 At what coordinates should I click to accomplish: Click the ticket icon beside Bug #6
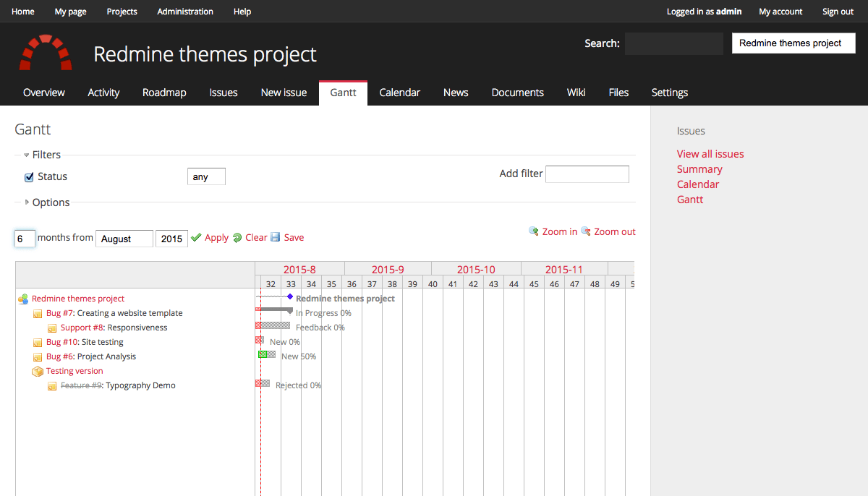coord(38,357)
